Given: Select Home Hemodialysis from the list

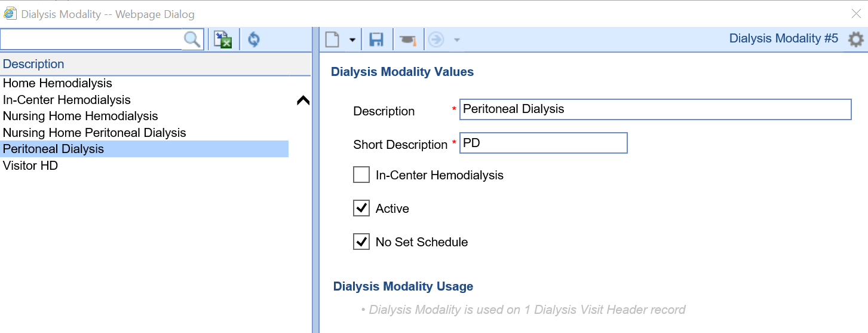Looking at the screenshot, I should [57, 83].
